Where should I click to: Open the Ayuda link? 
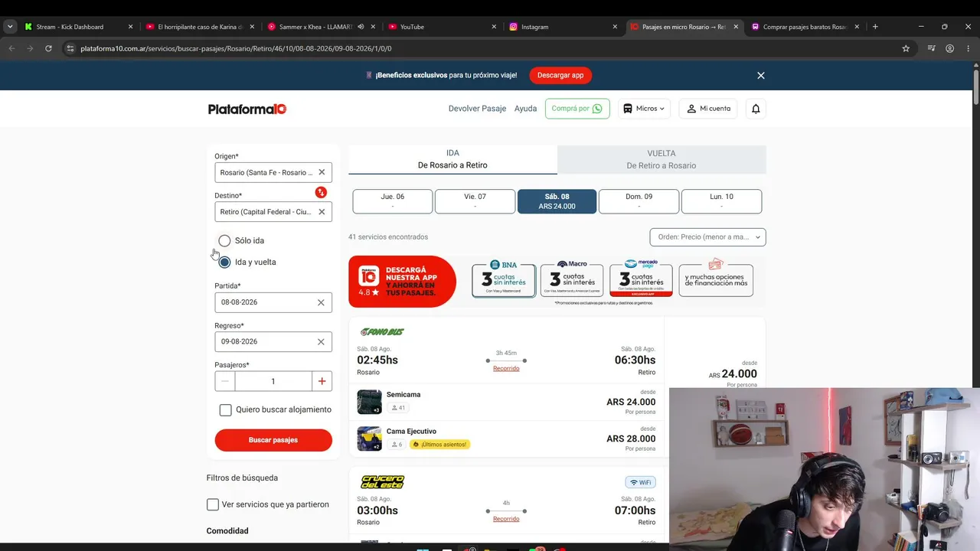coord(525,109)
